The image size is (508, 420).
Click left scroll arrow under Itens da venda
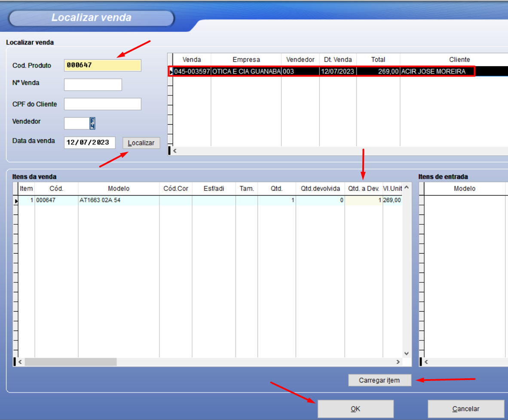tap(20, 362)
